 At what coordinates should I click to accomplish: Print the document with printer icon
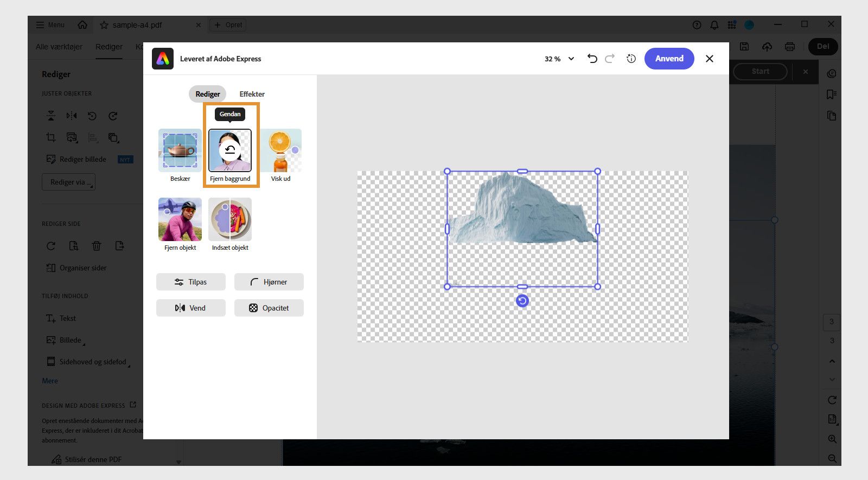click(790, 47)
